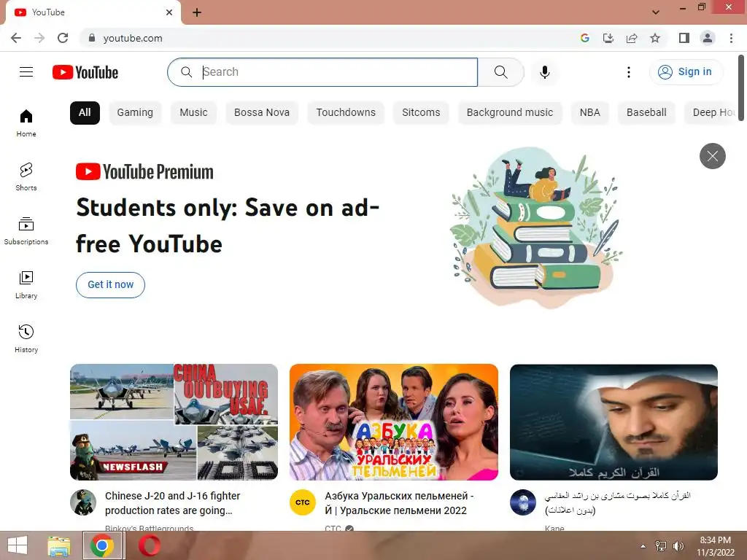Screen dimensions: 747x560
Task: Open the Quran recitation video thumbnail
Action: tap(614, 422)
